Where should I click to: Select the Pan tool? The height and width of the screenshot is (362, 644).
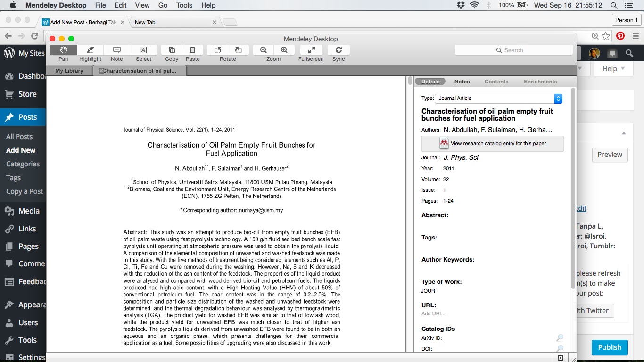click(63, 50)
